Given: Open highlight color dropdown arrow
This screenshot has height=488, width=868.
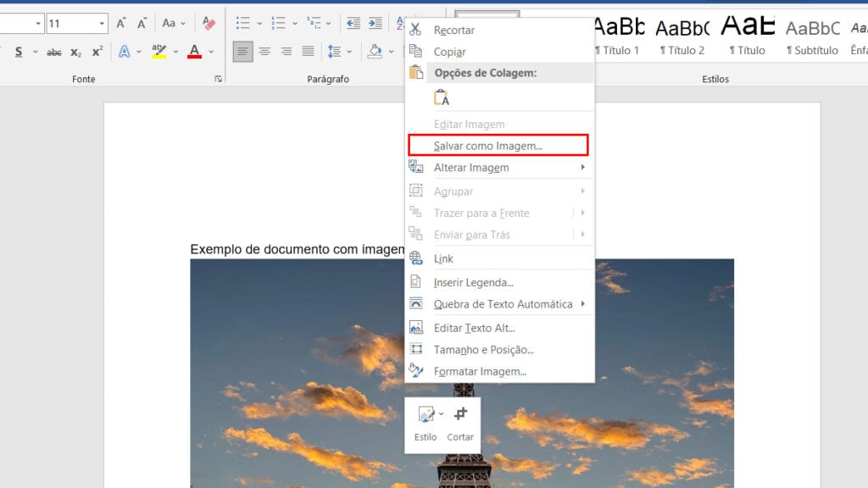Looking at the screenshot, I should point(175,52).
